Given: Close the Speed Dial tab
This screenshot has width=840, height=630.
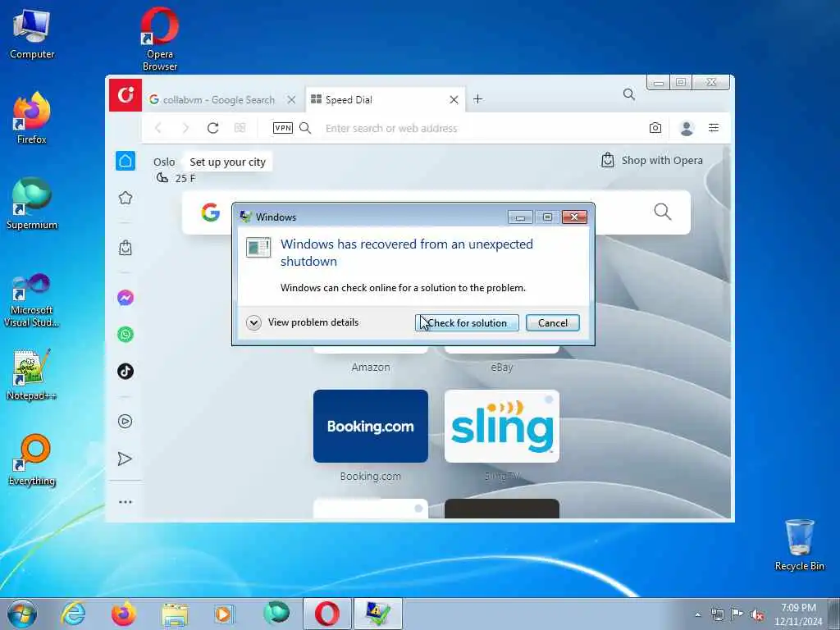Looking at the screenshot, I should [454, 99].
